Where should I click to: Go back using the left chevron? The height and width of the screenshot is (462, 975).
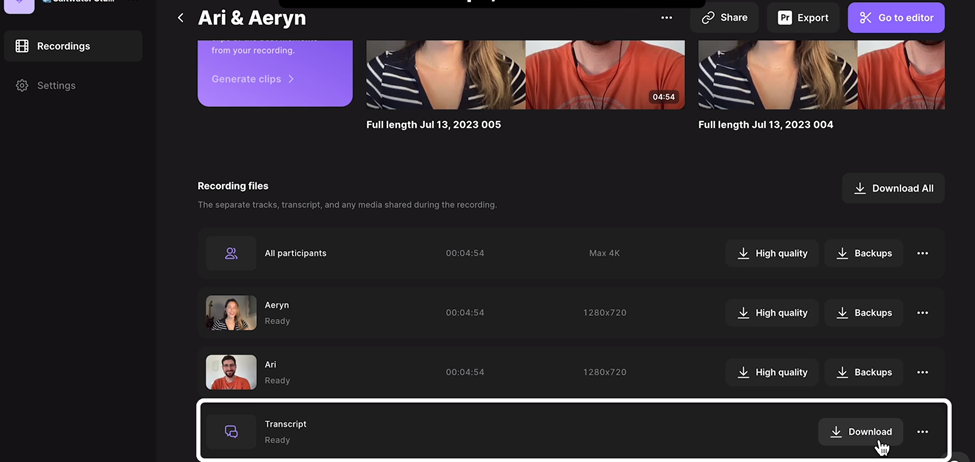coord(180,18)
